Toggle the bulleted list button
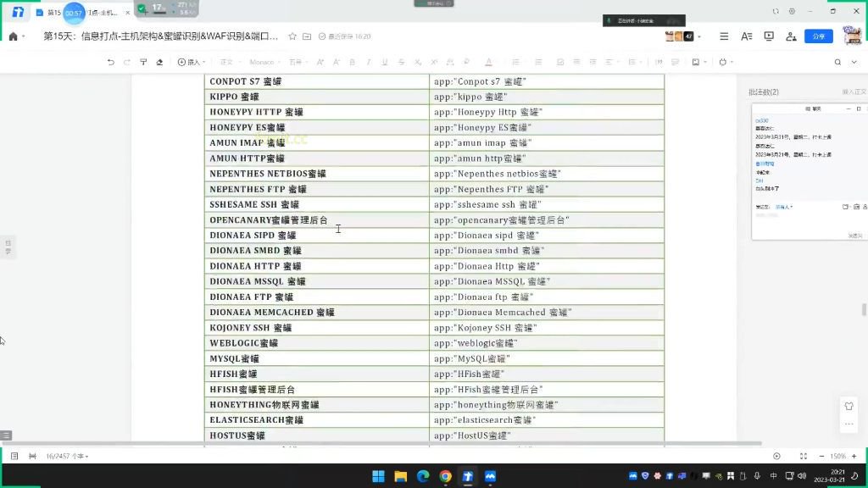 tap(515, 62)
